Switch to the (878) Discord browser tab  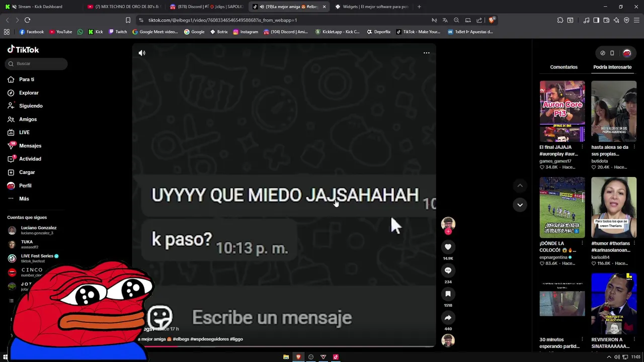[206, 7]
